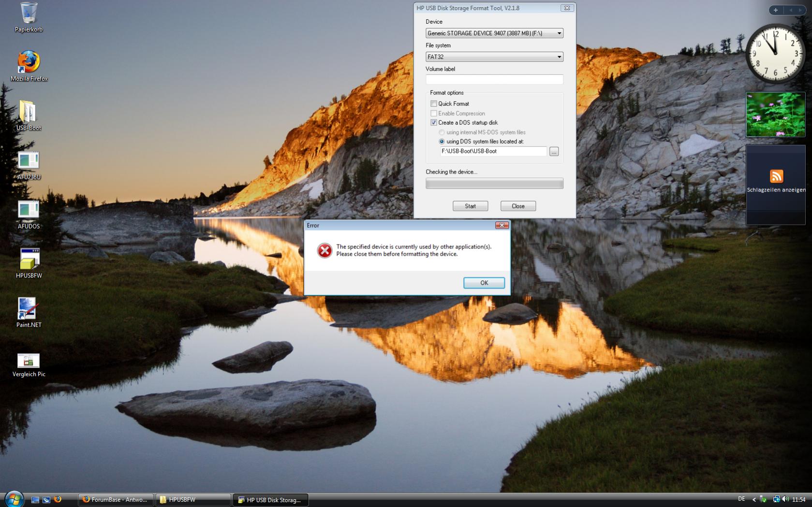Click the progress bar under Checking the device
Image resolution: width=812 pixels, height=507 pixels.
[494, 183]
